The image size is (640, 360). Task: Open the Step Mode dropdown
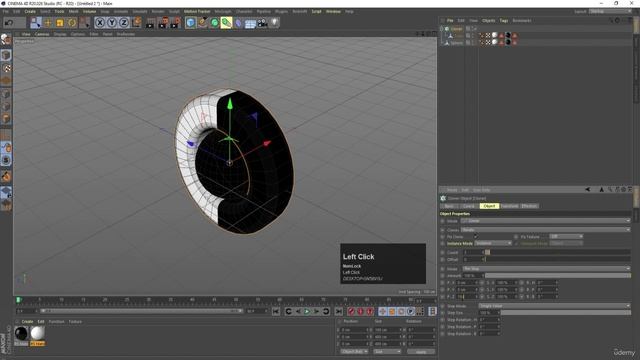[x=554, y=306]
